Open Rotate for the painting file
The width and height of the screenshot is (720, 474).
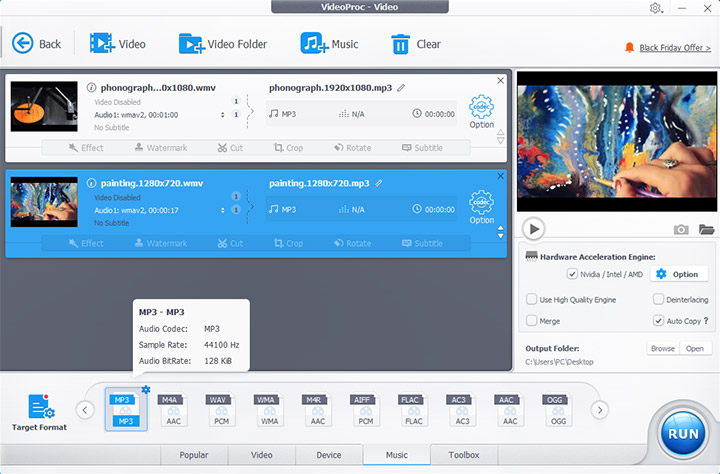[x=353, y=243]
